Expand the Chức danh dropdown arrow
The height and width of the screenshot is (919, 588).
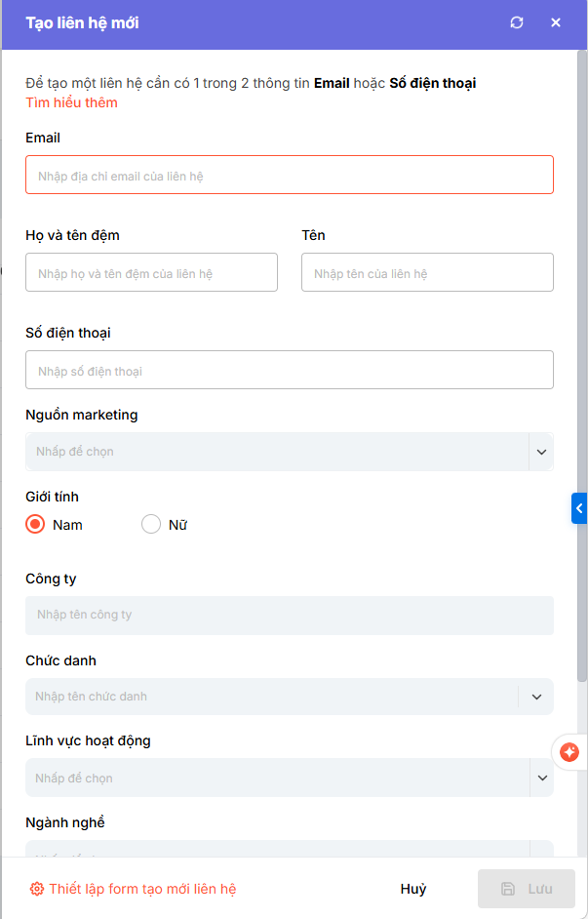pyautogui.click(x=536, y=697)
